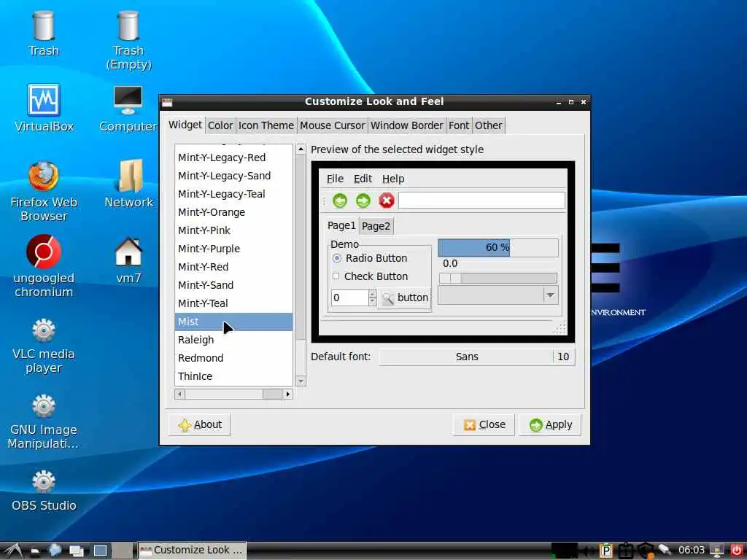Screen dimensions: 747x560
Task: Click the About button
Action: [200, 425]
